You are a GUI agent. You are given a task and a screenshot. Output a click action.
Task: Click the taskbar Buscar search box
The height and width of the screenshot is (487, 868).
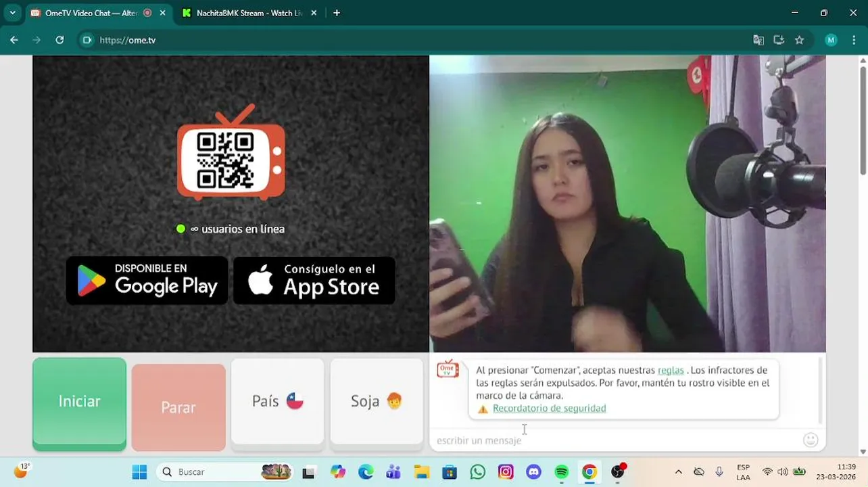[226, 471]
